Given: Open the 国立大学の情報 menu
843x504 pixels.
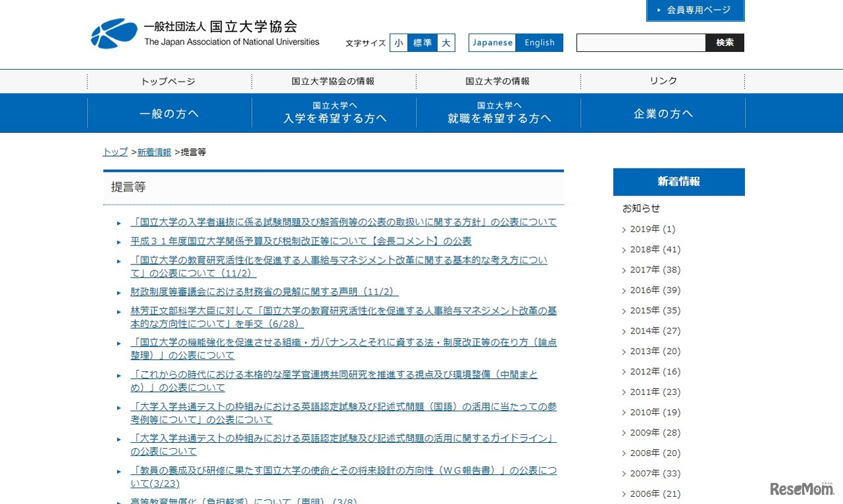Looking at the screenshot, I should [498, 81].
